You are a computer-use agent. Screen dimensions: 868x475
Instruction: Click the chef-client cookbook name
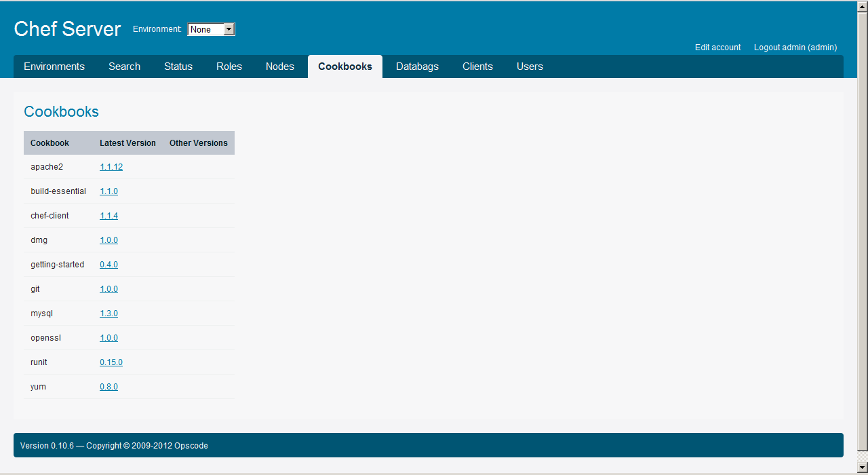click(50, 216)
